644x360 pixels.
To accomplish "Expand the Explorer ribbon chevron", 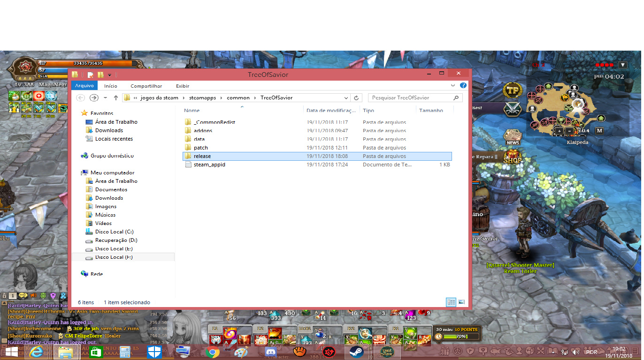I will coord(453,86).
